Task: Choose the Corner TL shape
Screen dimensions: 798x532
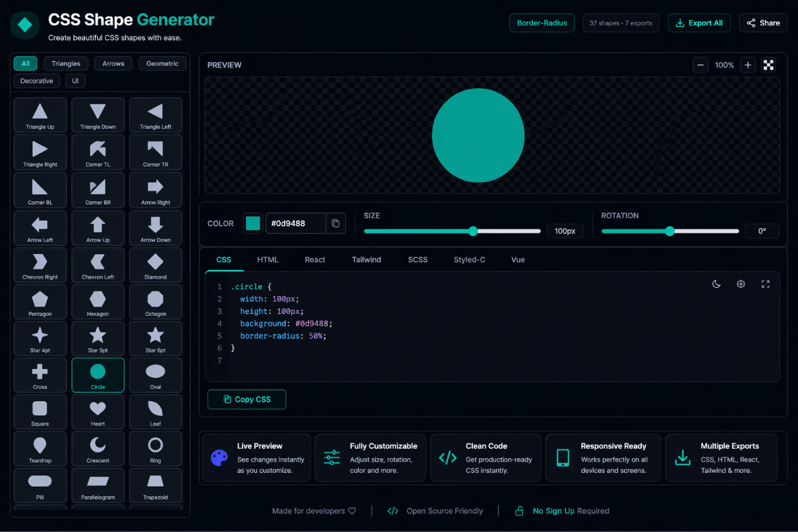Action: (98, 152)
